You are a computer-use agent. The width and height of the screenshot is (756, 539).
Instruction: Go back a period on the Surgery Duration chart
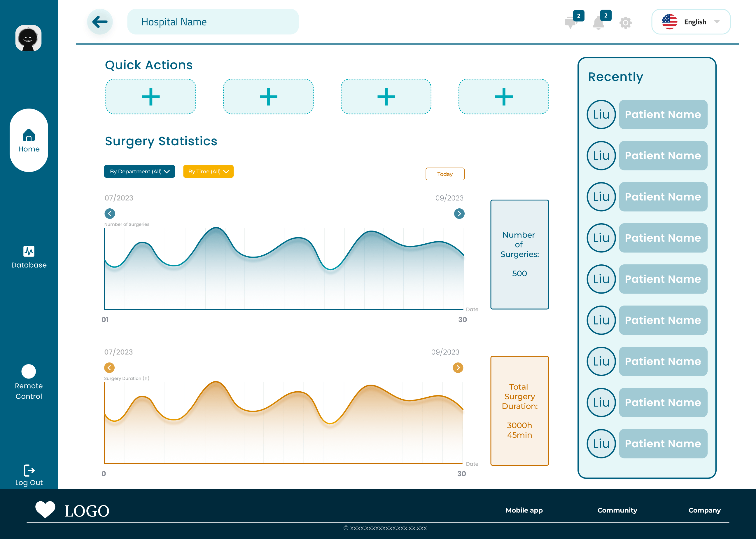109,367
